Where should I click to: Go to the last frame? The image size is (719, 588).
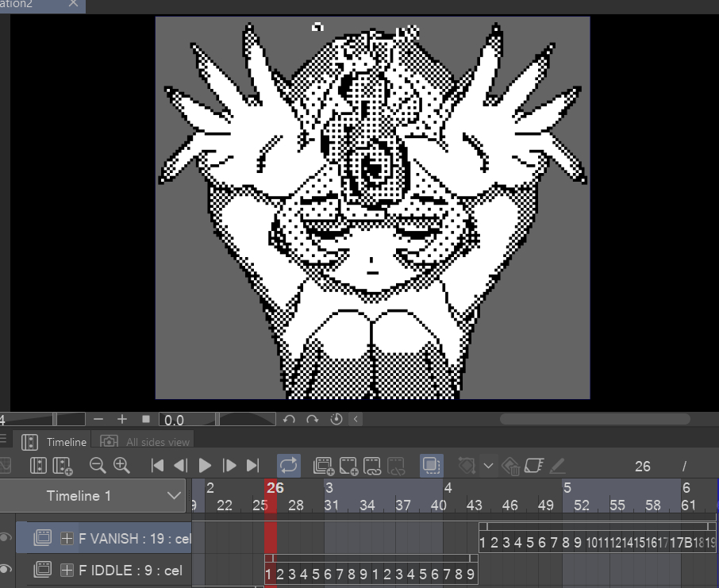point(253,466)
